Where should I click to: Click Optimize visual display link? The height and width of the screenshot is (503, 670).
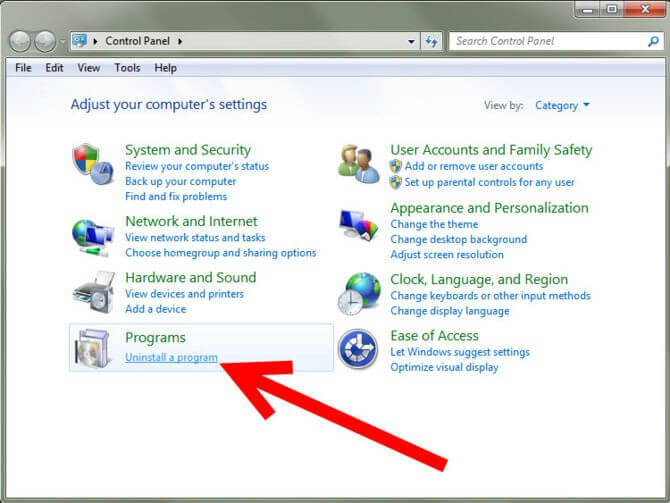click(x=444, y=368)
